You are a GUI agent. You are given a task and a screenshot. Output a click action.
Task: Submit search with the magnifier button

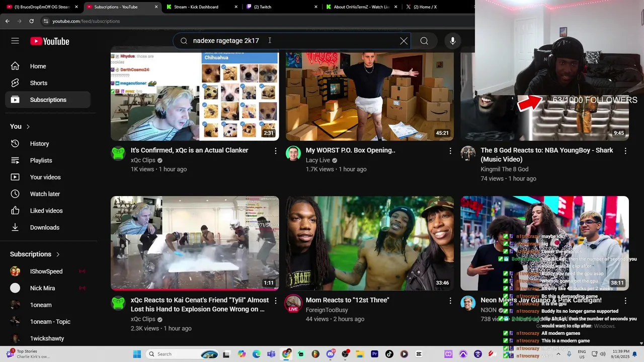tap(424, 41)
